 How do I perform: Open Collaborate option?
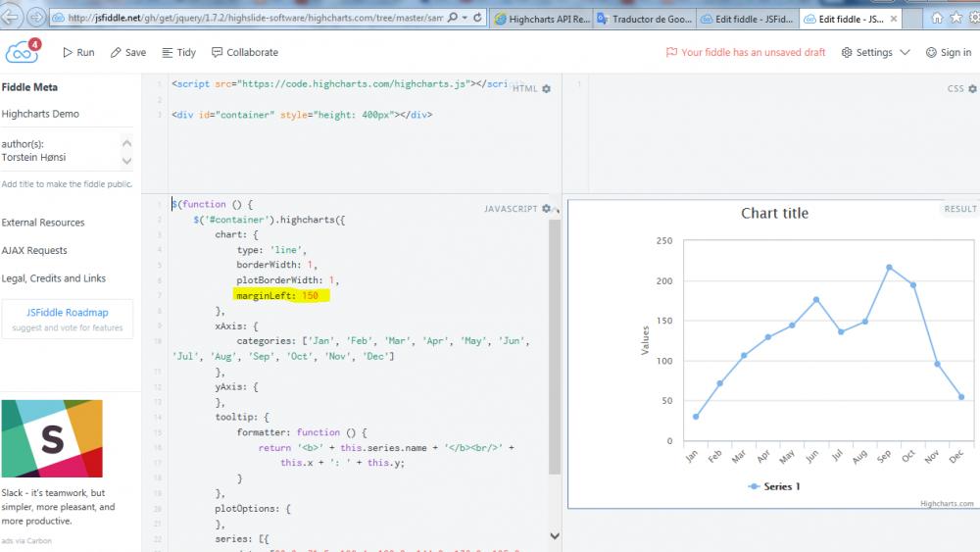click(245, 53)
